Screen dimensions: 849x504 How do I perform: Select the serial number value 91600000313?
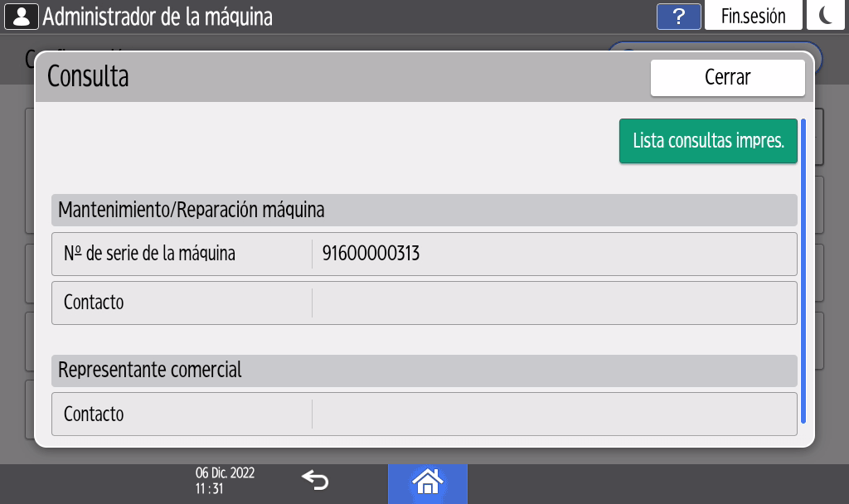[x=371, y=254]
